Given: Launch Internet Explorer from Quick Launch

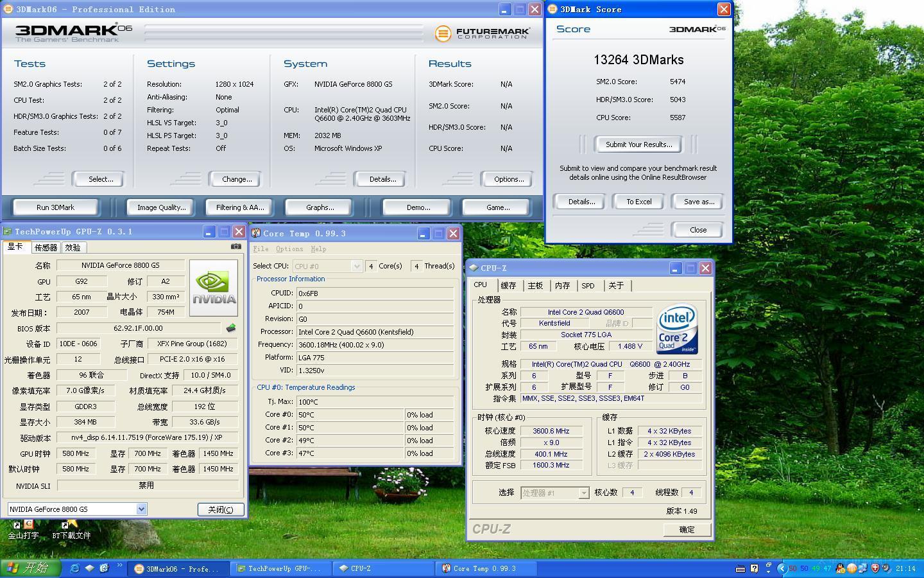Looking at the screenshot, I should (74, 568).
